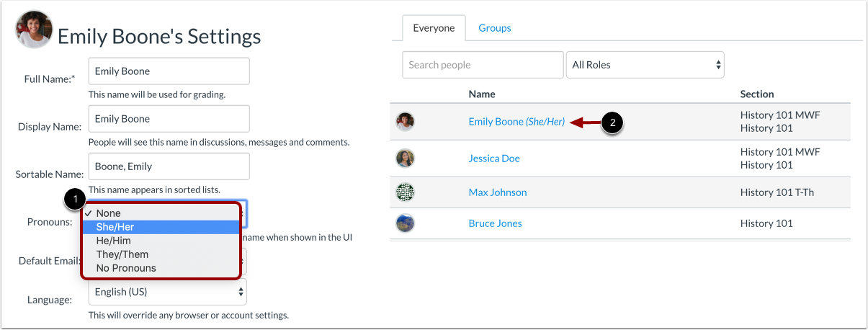This screenshot has width=868, height=330.
Task: Click the Pronouns field label
Action: (x=49, y=221)
